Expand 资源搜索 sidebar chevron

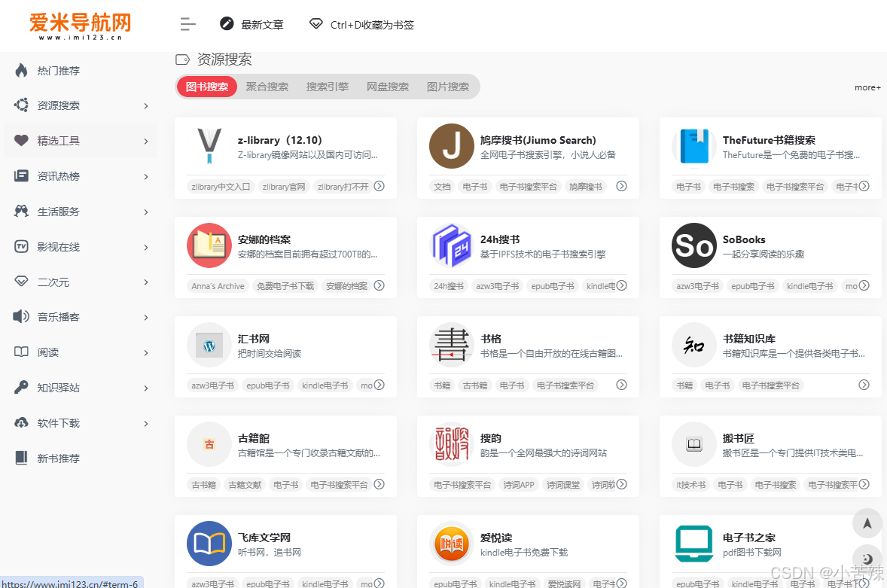click(x=146, y=105)
